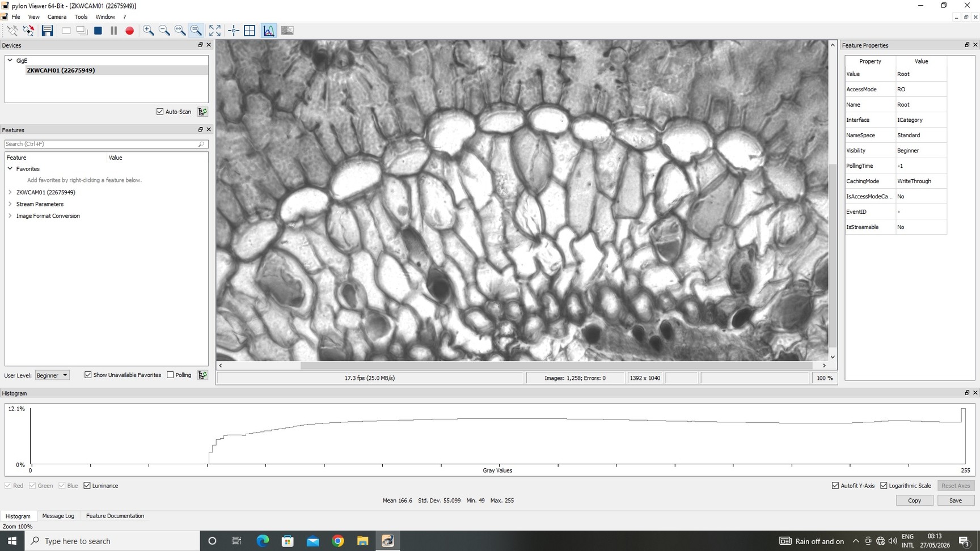Screen dimensions: 980x551
Task: Refresh features with the icon beside Polling
Action: point(202,375)
